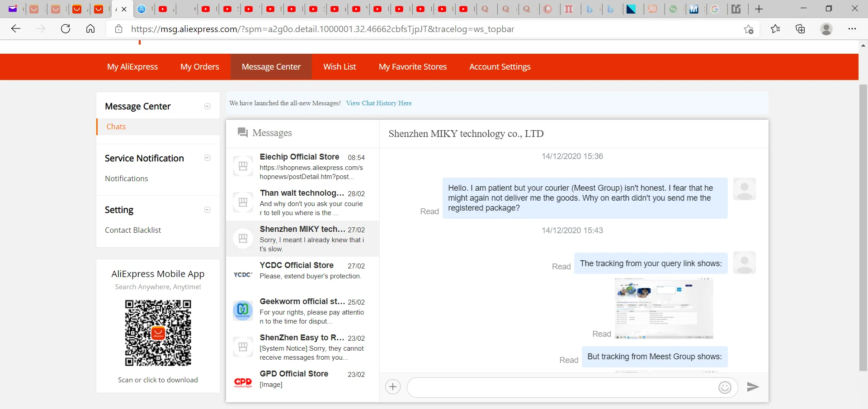Click the scrollbar up arrow

863,45
